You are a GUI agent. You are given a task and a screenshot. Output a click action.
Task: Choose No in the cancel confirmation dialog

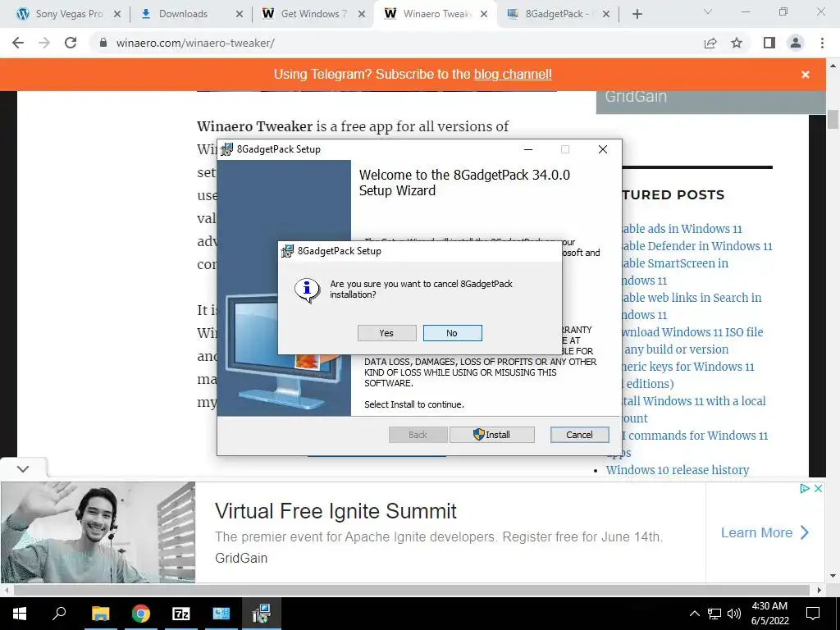[x=452, y=333]
